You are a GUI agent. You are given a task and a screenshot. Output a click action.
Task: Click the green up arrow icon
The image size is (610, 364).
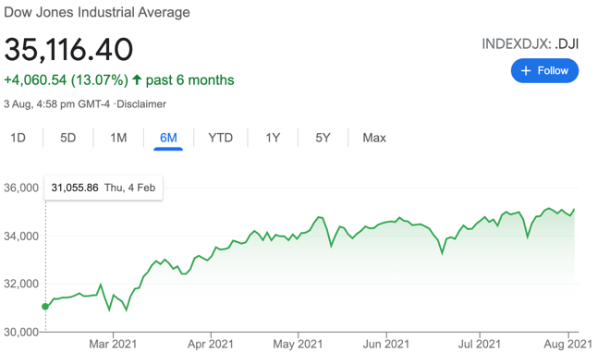137,80
